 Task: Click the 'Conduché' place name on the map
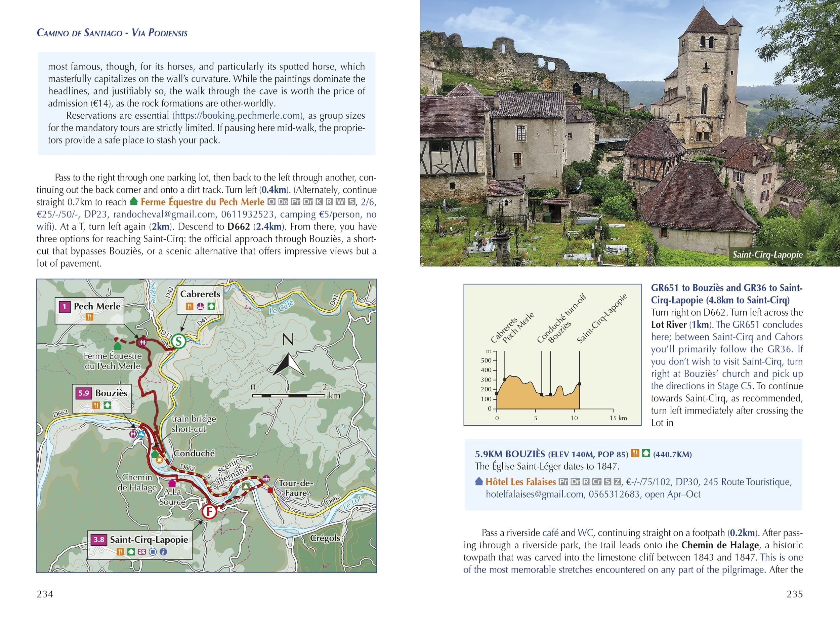click(x=194, y=453)
